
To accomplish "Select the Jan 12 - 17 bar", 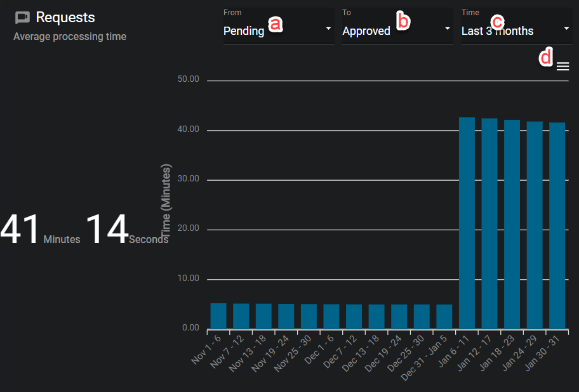I will coord(489,223).
